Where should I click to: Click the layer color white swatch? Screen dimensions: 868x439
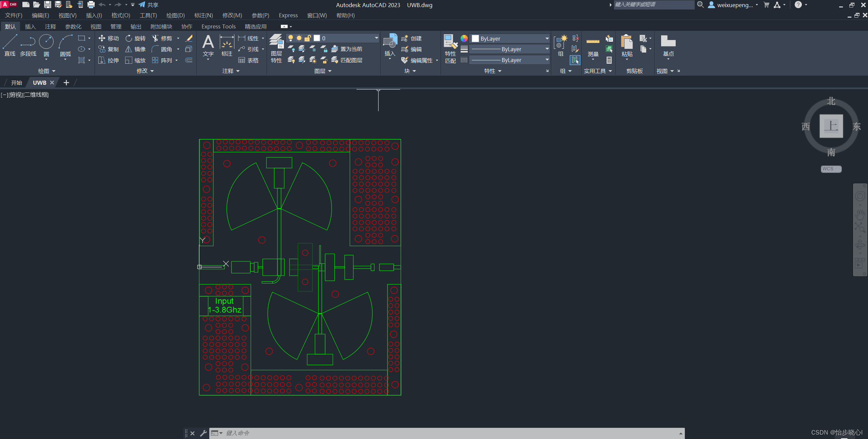317,38
